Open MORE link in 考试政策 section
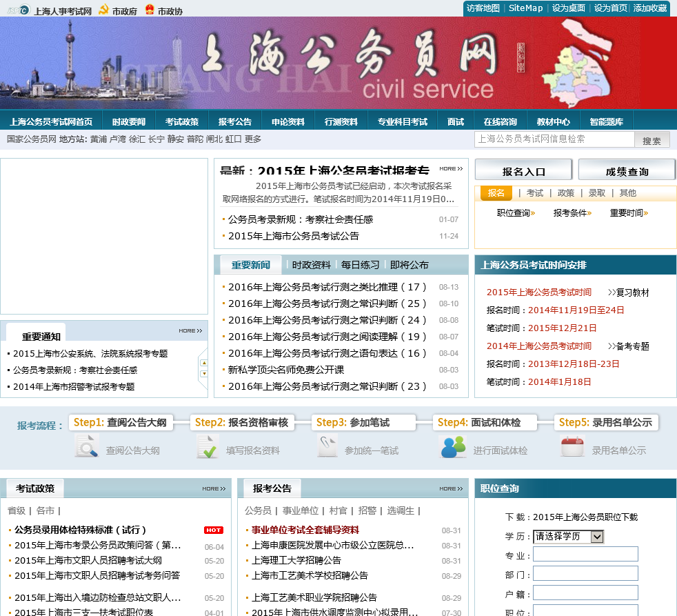The width and height of the screenshot is (677, 616). (214, 488)
